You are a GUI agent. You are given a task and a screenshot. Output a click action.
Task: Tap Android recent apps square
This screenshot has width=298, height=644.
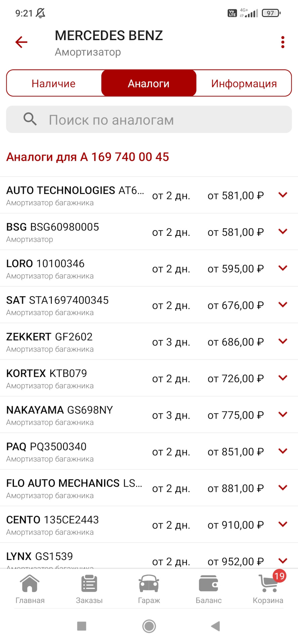pyautogui.click(x=82, y=626)
